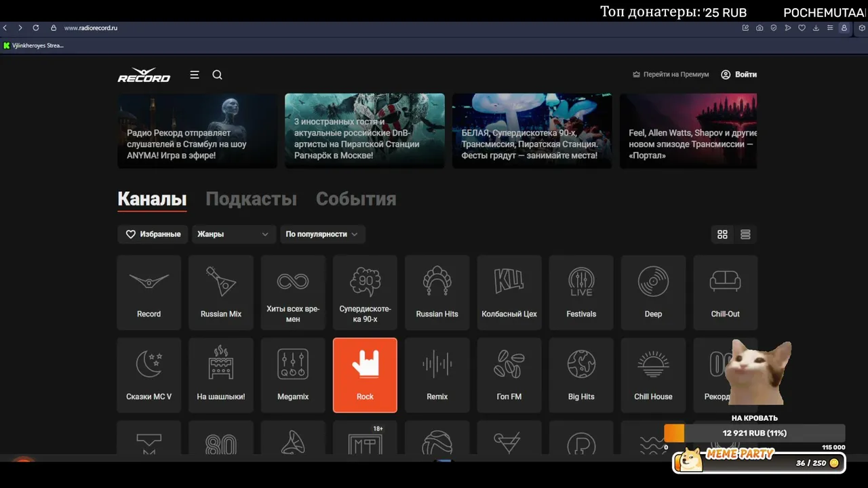Expand the Жанры dropdown

tap(234, 234)
